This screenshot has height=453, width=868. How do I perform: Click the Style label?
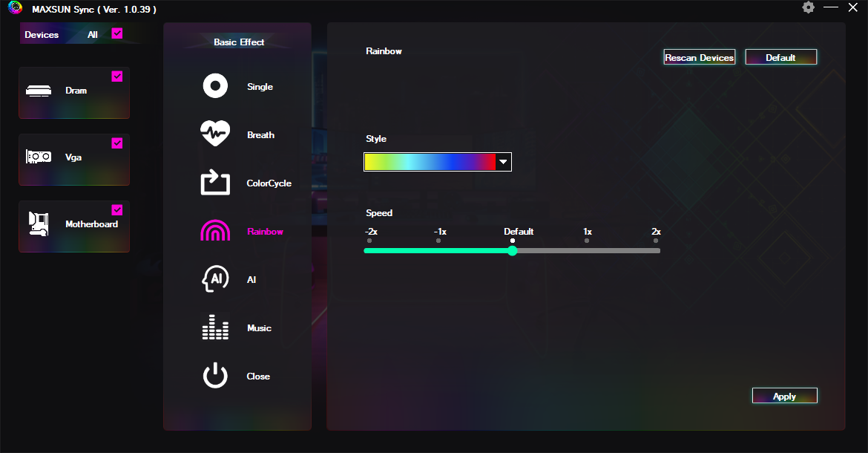[x=376, y=138]
